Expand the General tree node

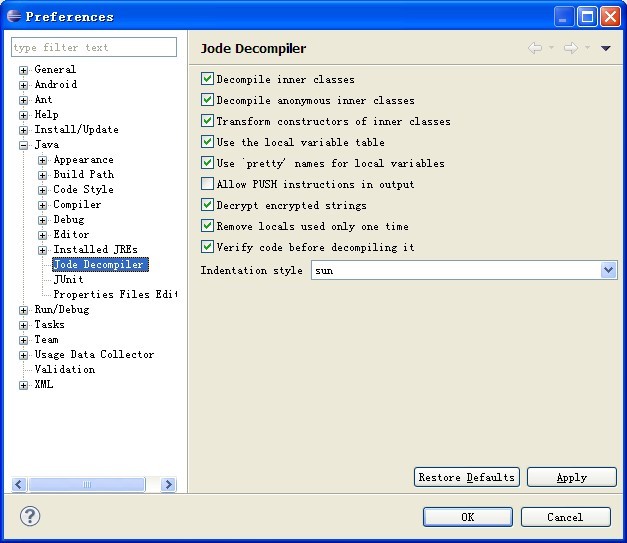[x=24, y=70]
